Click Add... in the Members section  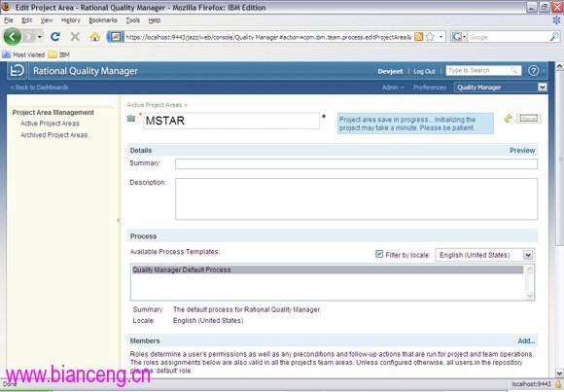click(526, 340)
